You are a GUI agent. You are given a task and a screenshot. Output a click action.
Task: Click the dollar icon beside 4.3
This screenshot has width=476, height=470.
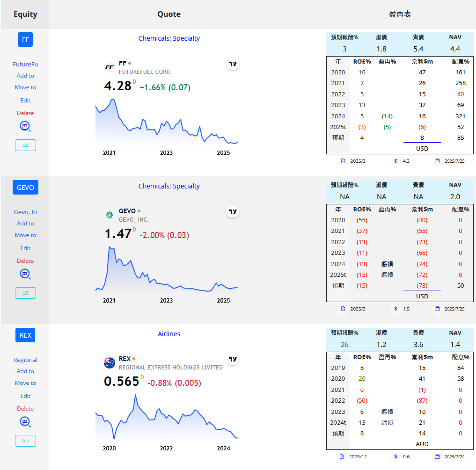point(395,161)
